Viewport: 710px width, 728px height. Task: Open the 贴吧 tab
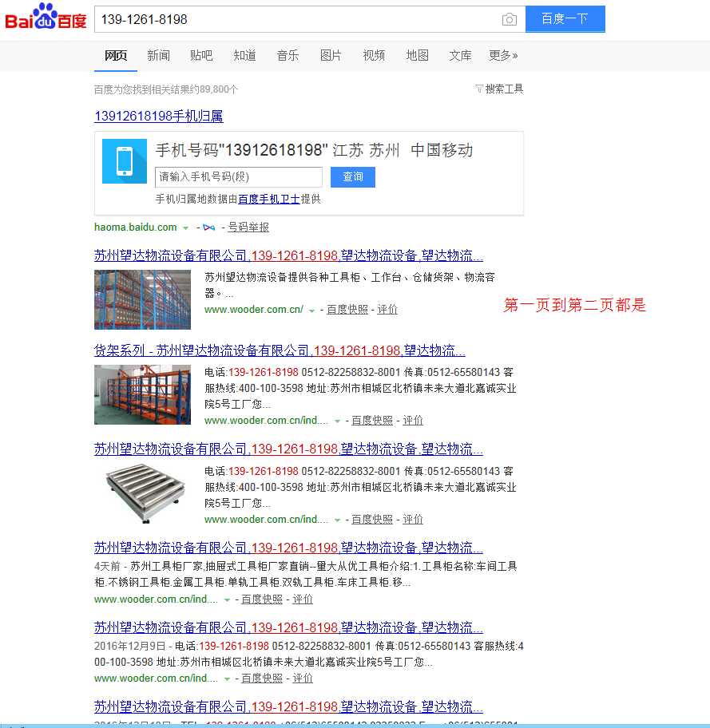[x=201, y=56]
